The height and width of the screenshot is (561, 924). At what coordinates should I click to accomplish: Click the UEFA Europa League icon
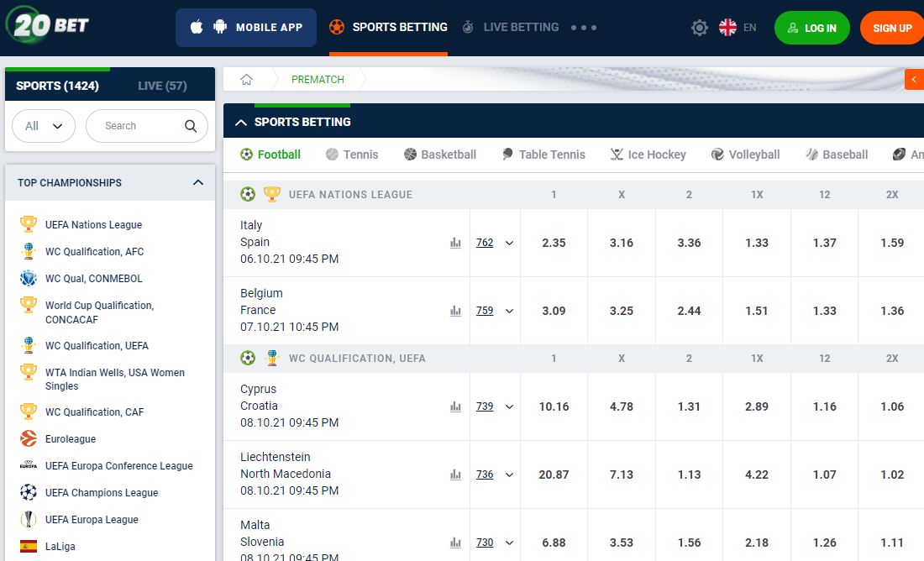point(29,519)
